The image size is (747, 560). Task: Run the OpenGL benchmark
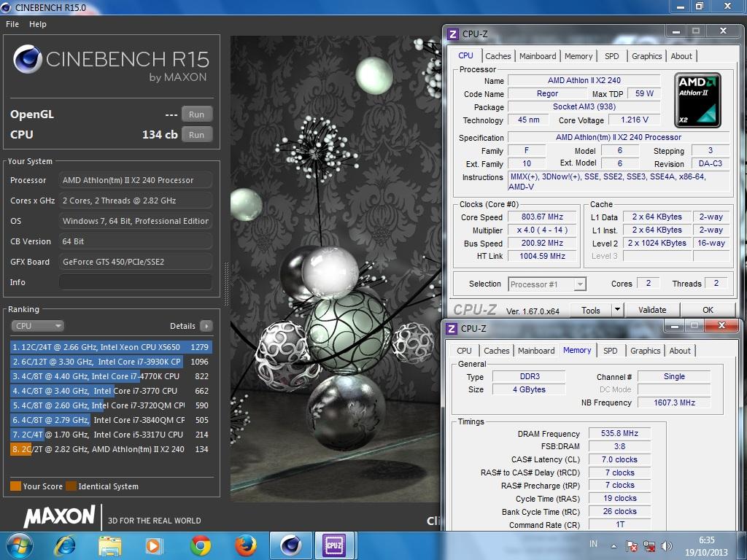[197, 114]
